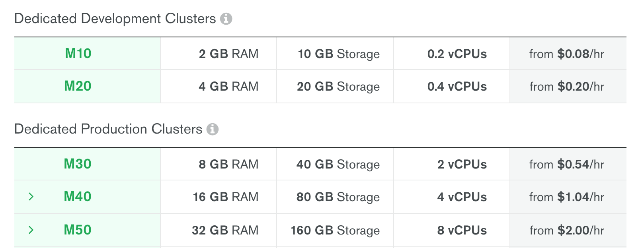Expand the M50 cluster tier chevron

(31, 230)
